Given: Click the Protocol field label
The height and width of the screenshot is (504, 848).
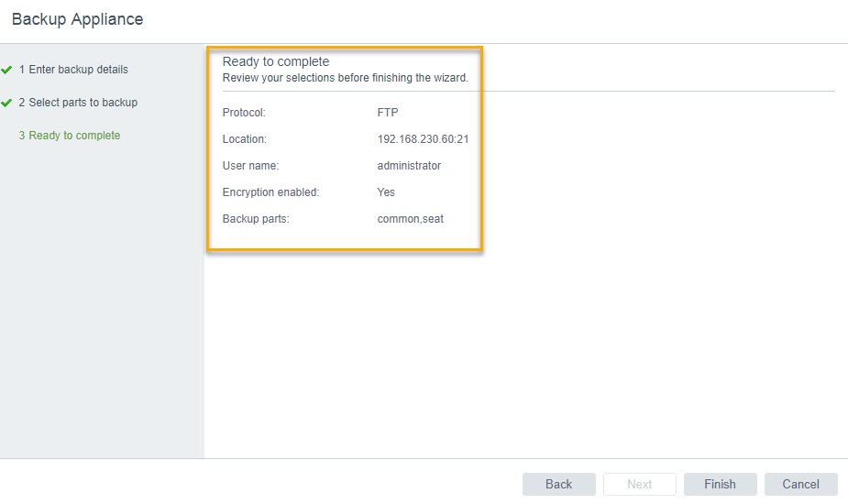Looking at the screenshot, I should coord(244,113).
